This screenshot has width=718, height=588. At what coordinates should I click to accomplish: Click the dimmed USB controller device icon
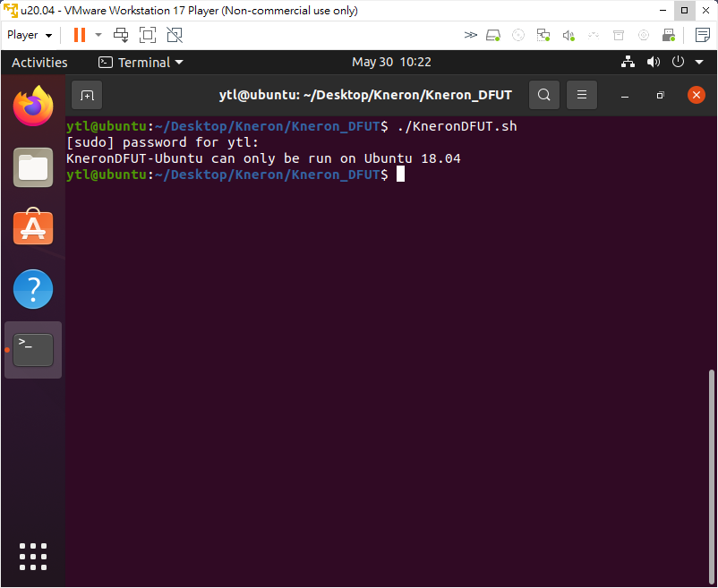[594, 35]
